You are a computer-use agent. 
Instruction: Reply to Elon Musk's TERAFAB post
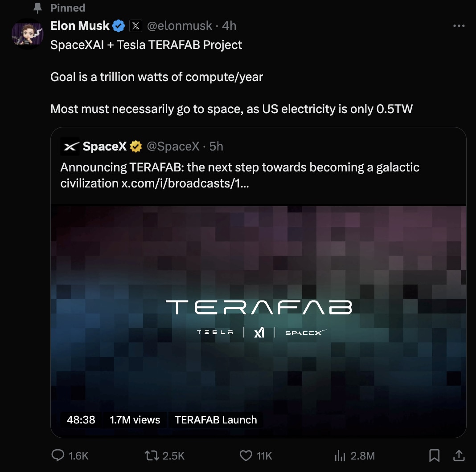pos(58,456)
